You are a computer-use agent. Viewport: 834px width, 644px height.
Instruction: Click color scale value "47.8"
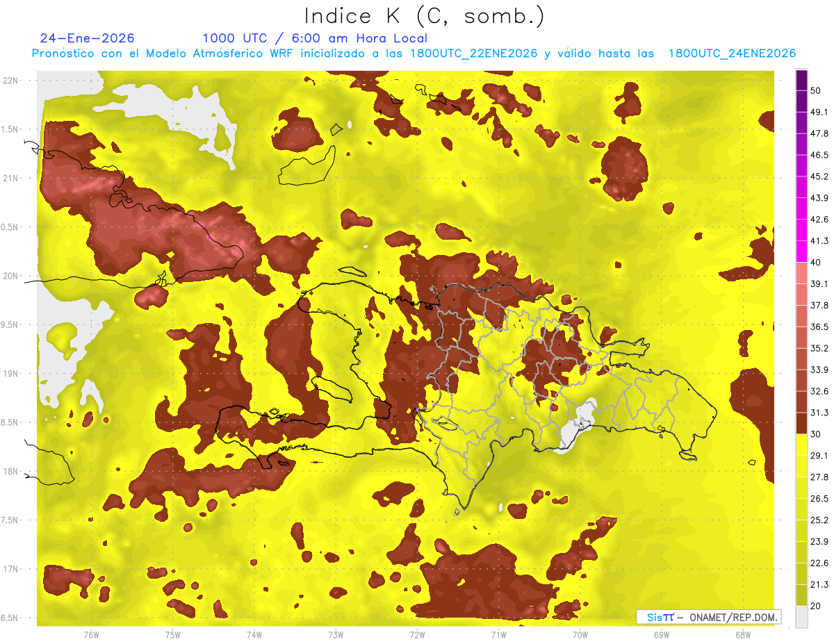(819, 133)
